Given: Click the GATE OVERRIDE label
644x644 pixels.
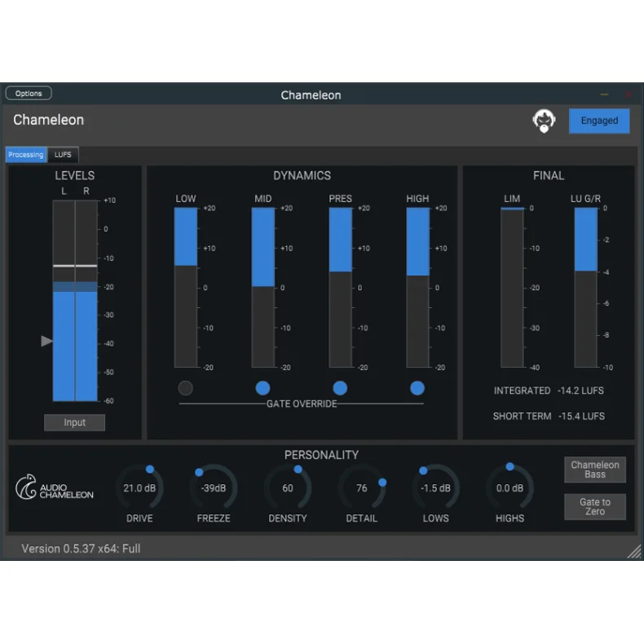Looking at the screenshot, I should [x=302, y=404].
